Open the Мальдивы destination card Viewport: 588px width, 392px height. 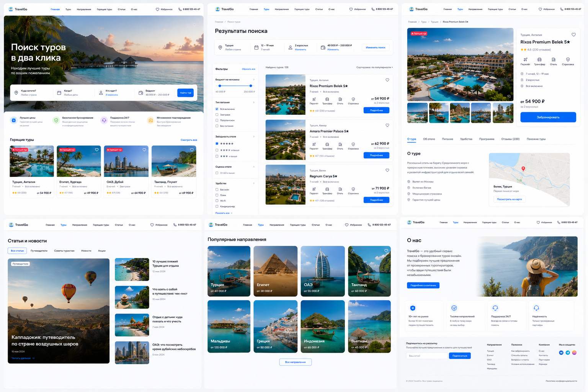(229, 327)
